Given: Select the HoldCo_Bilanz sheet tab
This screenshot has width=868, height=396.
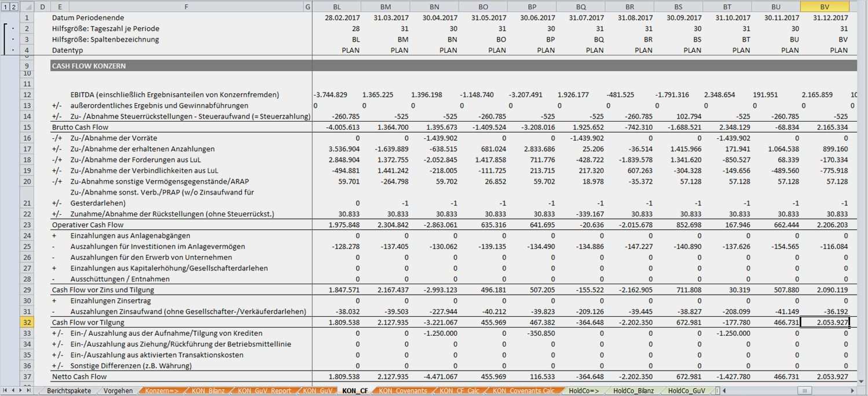Looking at the screenshot, I should (632, 391).
